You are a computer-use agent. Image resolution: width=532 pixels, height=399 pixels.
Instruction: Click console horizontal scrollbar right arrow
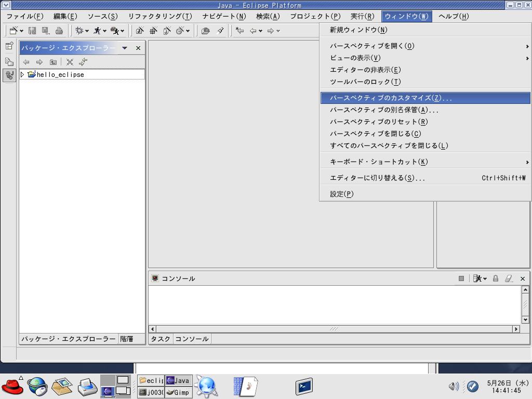[x=516, y=329]
